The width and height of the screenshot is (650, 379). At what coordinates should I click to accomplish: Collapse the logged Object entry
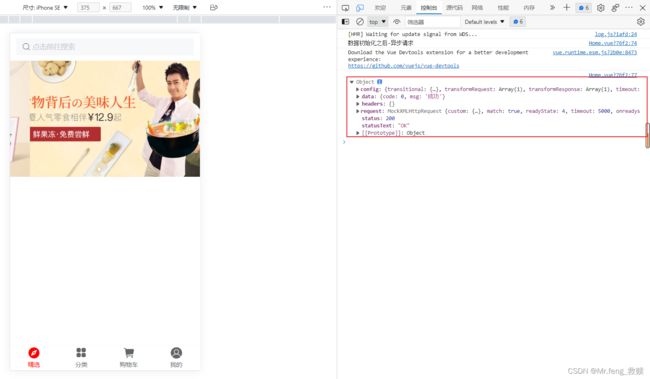pyautogui.click(x=352, y=82)
